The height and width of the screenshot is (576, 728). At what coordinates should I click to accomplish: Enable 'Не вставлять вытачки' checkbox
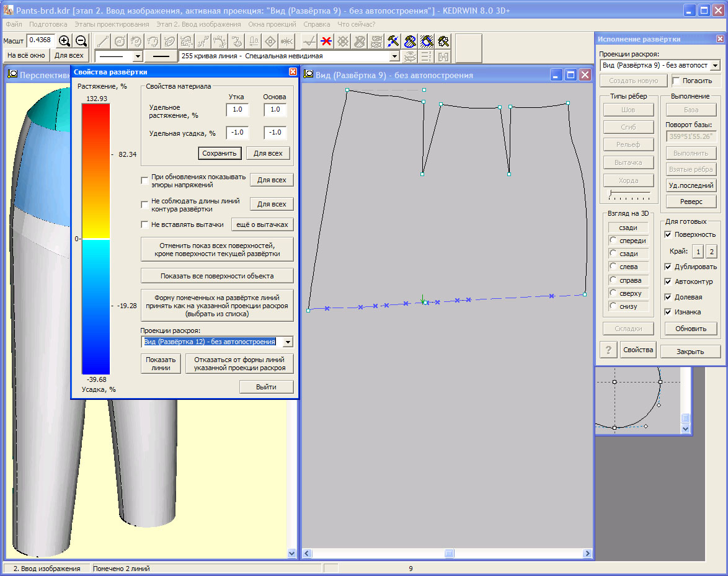145,224
